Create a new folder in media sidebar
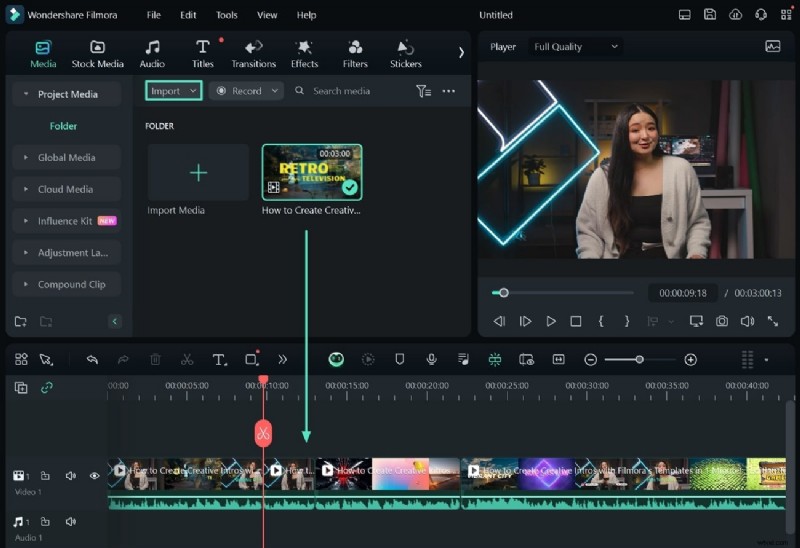The image size is (800, 548). click(x=20, y=321)
